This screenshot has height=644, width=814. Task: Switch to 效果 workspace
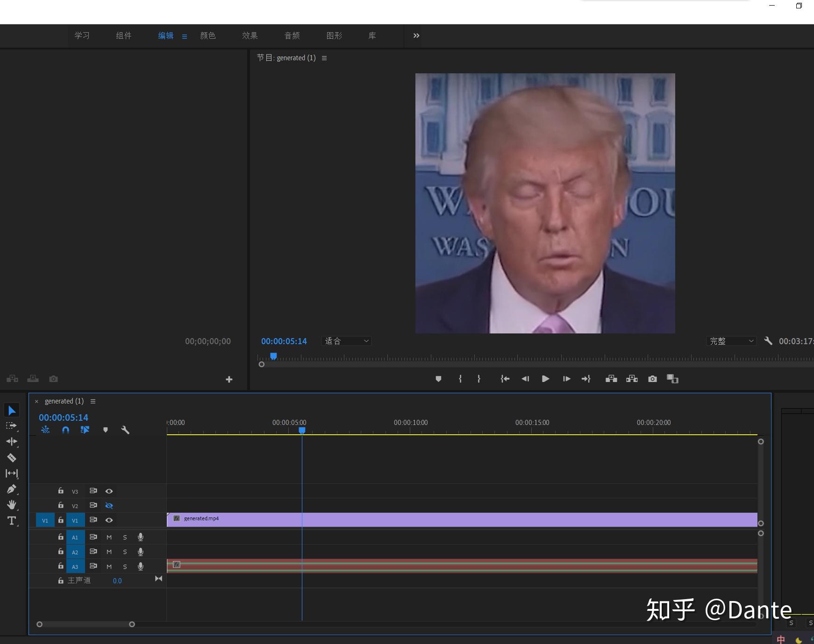(250, 35)
